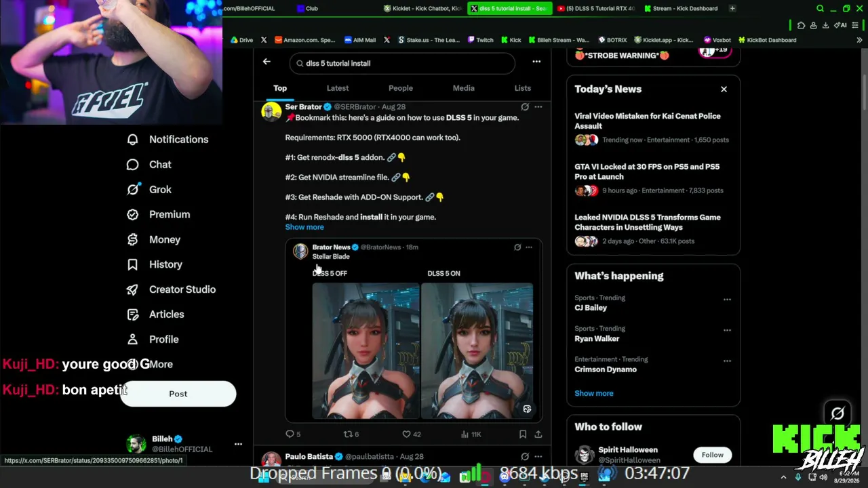This screenshot has height=488, width=868.
Task: Open search options three-dot menu
Action: pos(536,62)
